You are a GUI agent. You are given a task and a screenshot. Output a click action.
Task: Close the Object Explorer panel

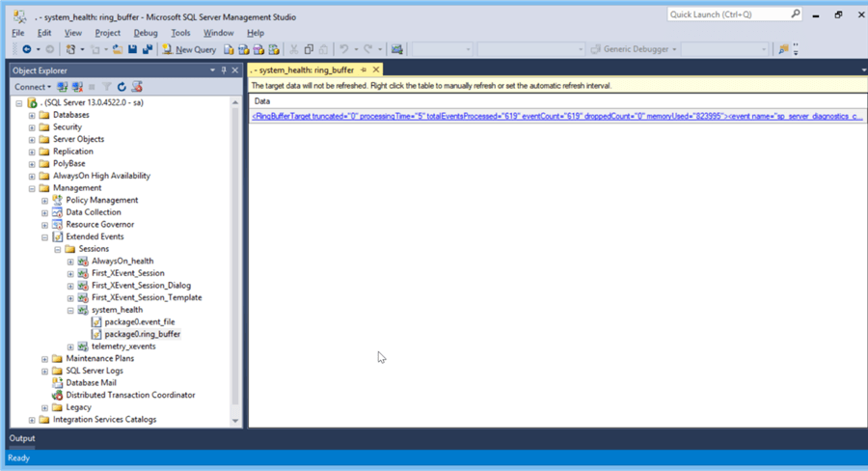234,70
